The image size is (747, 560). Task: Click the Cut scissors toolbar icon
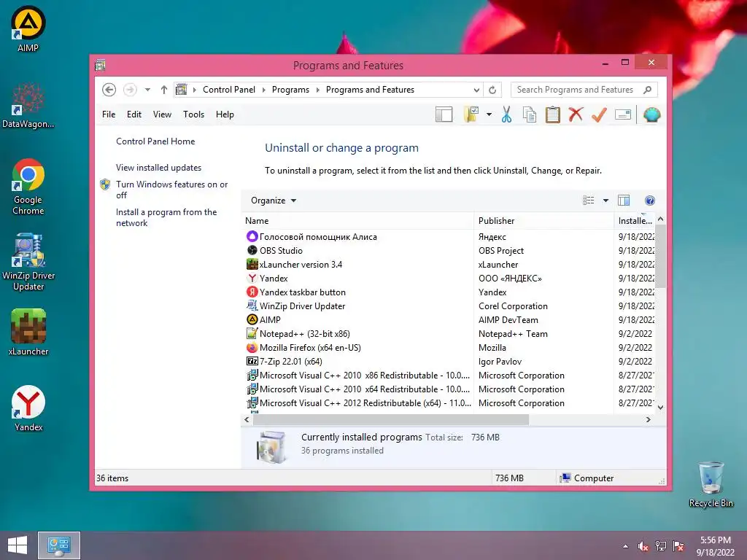click(506, 114)
